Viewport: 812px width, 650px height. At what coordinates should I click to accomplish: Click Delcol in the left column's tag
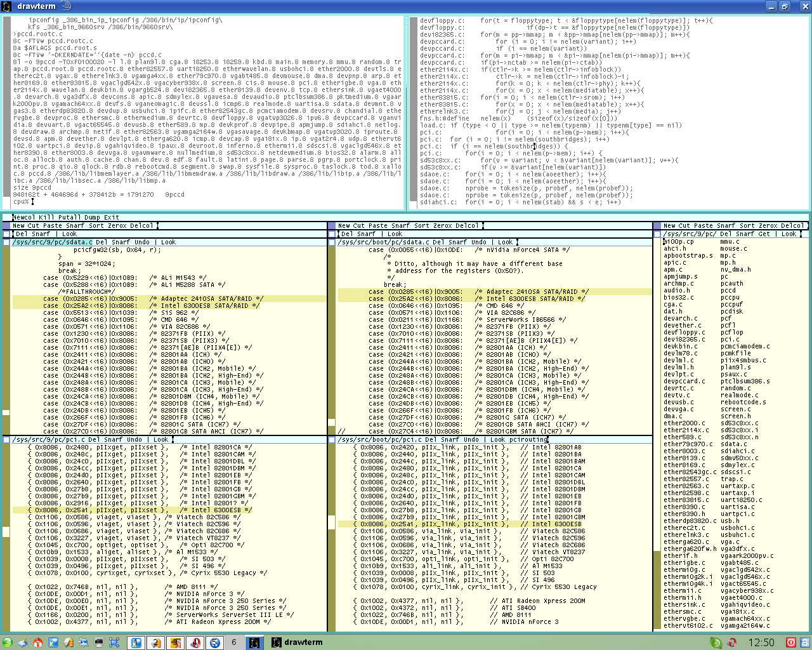[141, 225]
